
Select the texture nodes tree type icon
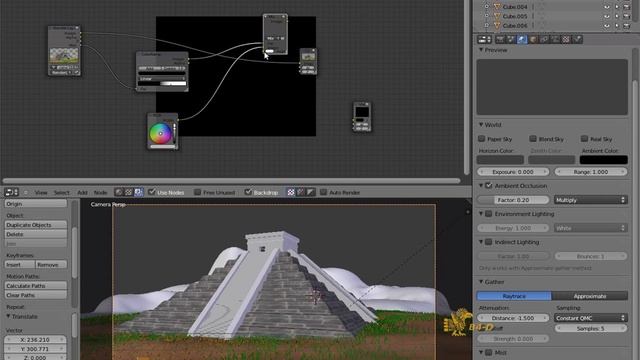click(x=129, y=192)
